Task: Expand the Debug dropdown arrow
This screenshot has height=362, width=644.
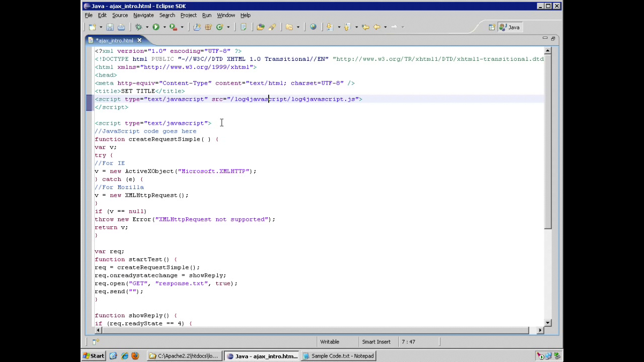Action: [147, 27]
